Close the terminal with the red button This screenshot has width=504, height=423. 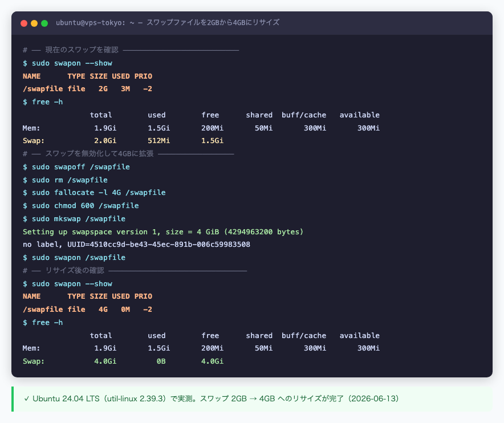coord(24,23)
